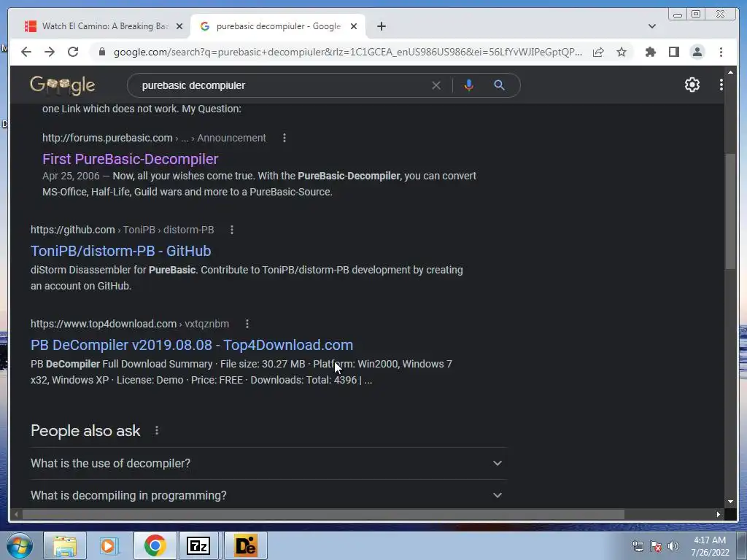Open Chrome extensions puzzle icon
The height and width of the screenshot is (560, 747).
coord(650,52)
